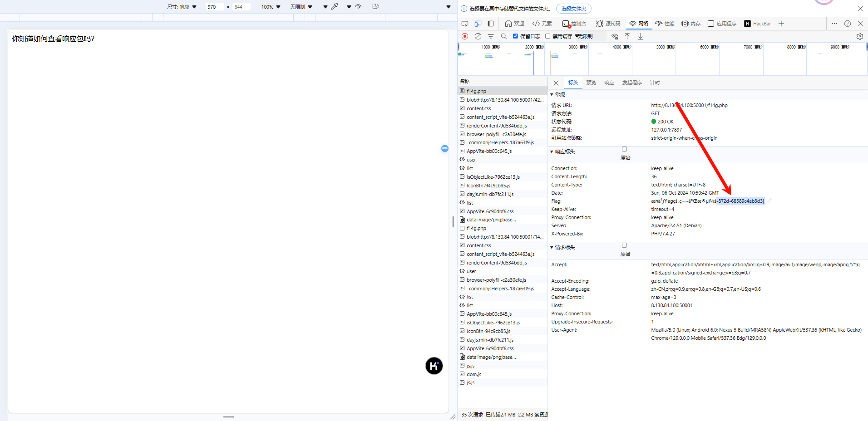Click the eyedropper icon in device toolbar
This screenshot has height=421, width=868.
[x=335, y=7]
